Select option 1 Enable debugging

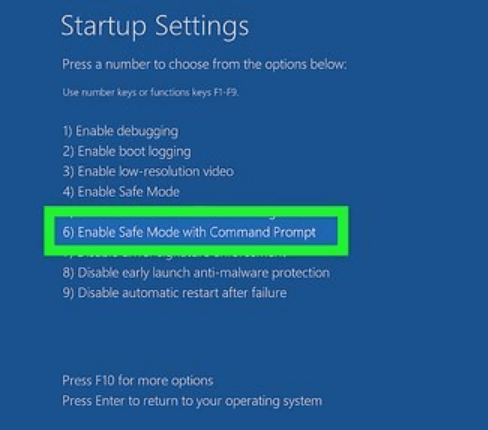[x=120, y=131]
